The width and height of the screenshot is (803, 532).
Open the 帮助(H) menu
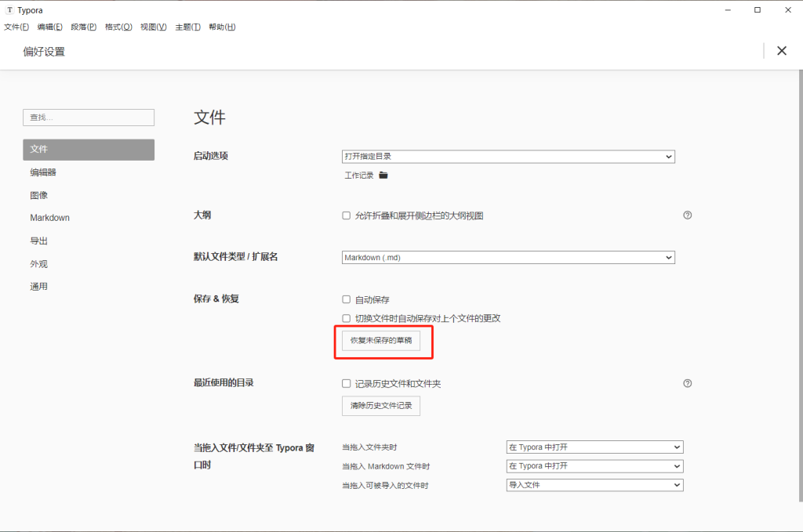pos(222,27)
